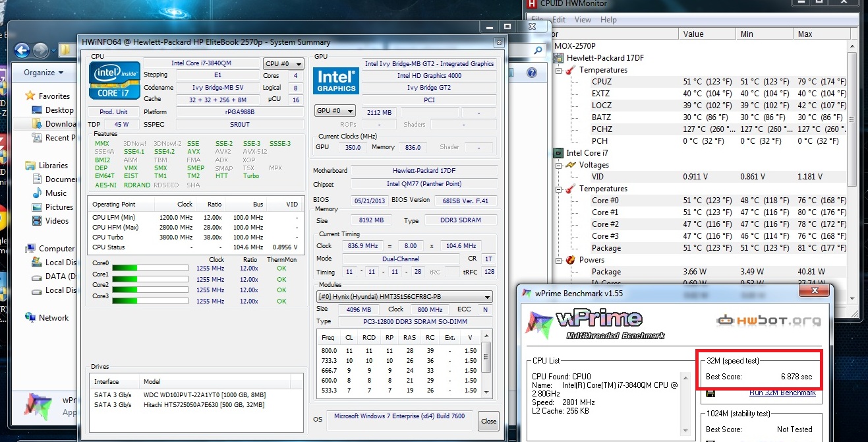This screenshot has height=442, width=868.
Task: Click the Desktop icon in Explorer sidebar
Action: (x=37, y=110)
